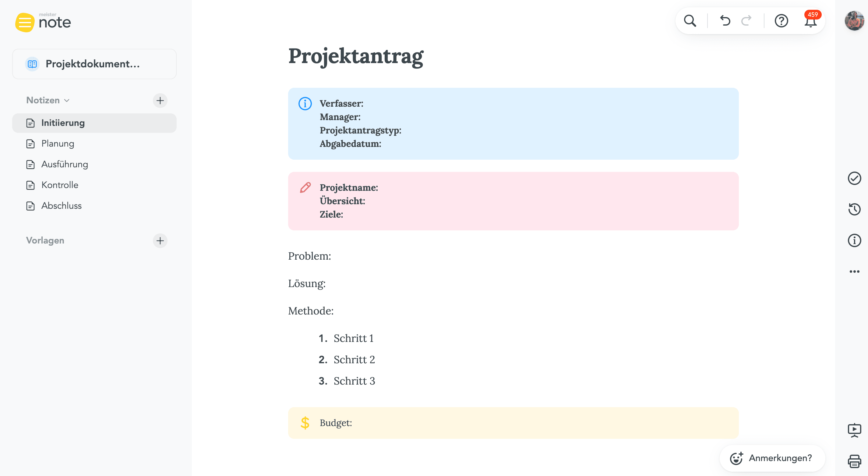This screenshot has height=476, width=868.
Task: Start presentation mode icon
Action: click(854, 430)
